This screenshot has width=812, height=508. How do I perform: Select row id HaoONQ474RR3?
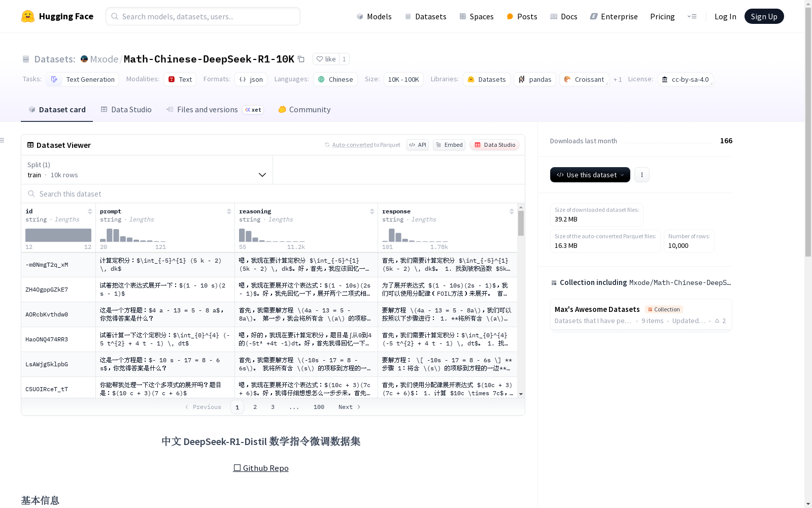click(x=47, y=339)
